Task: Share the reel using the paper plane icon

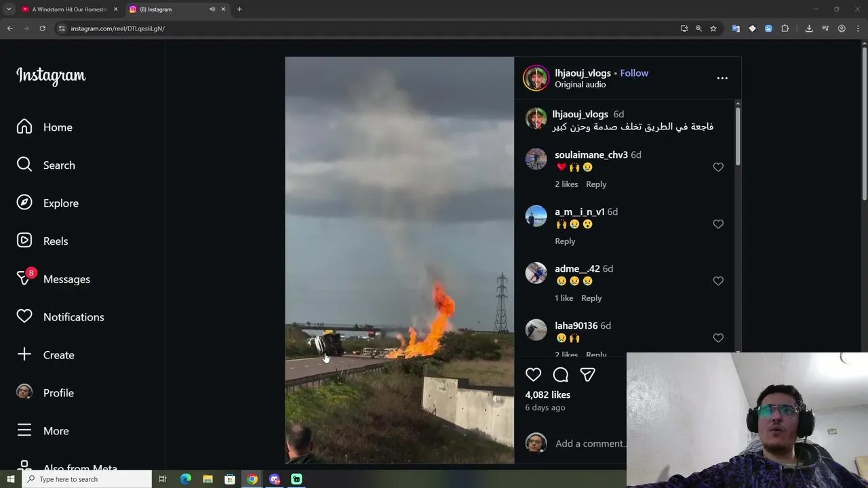Action: pyautogui.click(x=587, y=374)
